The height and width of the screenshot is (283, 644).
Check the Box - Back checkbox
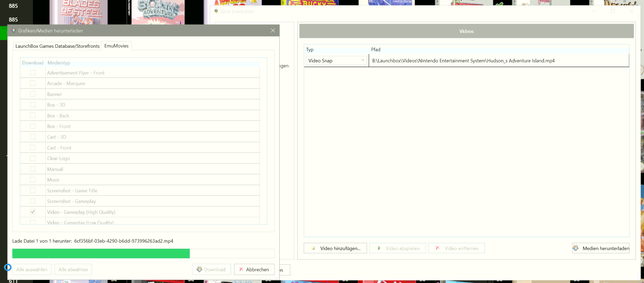[33, 116]
